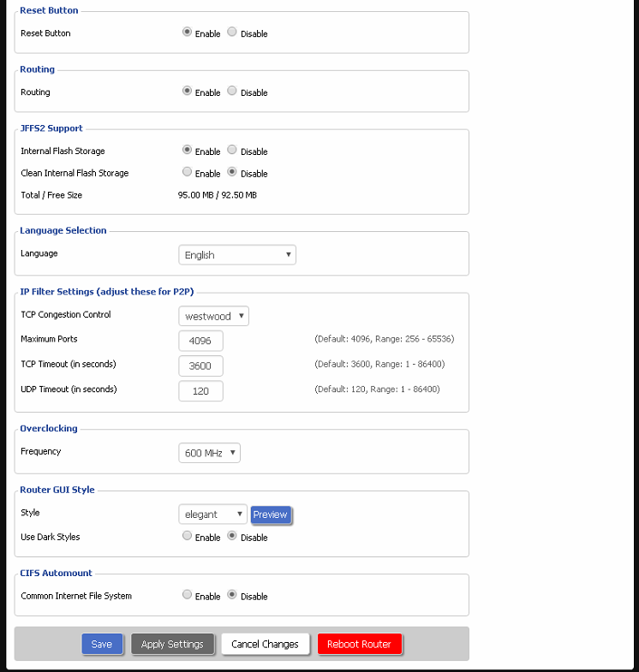This screenshot has height=672, width=639.
Task: Select Enable for Routing
Action: coord(187,91)
